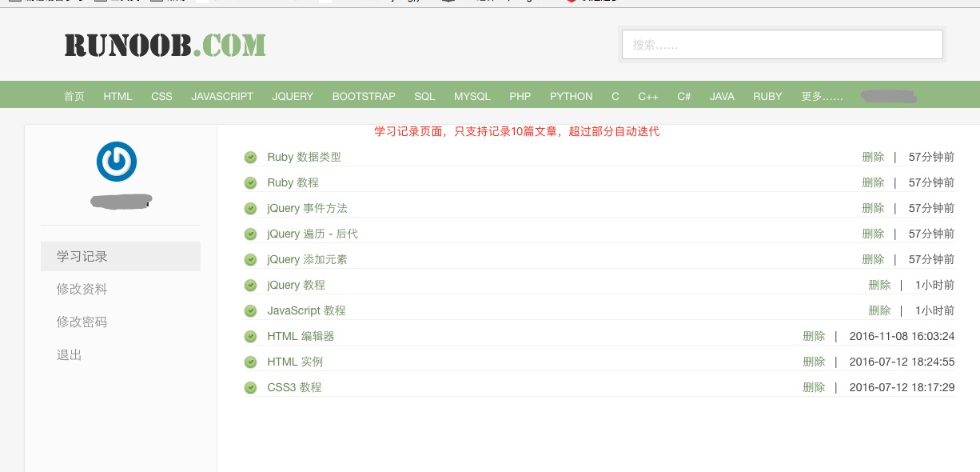Select 首页 in the green navigation bar
Viewport: 980px width, 472px height.
tap(74, 96)
